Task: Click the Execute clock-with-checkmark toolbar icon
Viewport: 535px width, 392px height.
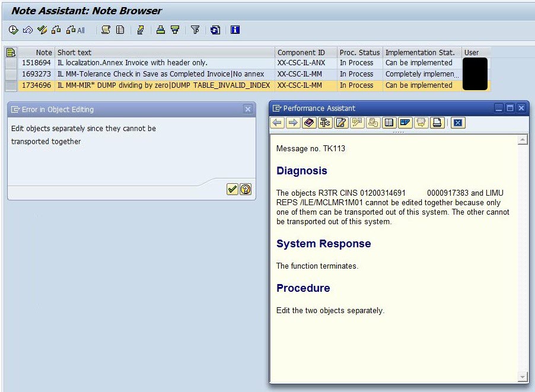Action: 13,30
